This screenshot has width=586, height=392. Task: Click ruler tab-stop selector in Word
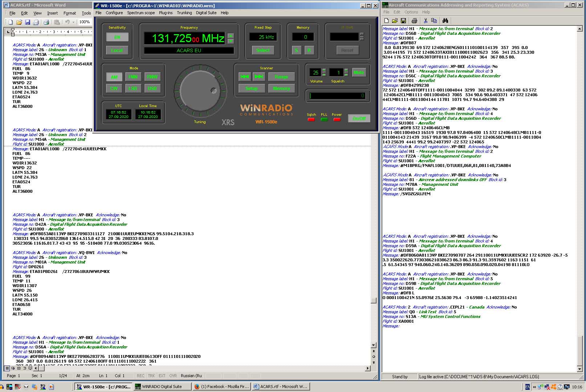(8, 32)
